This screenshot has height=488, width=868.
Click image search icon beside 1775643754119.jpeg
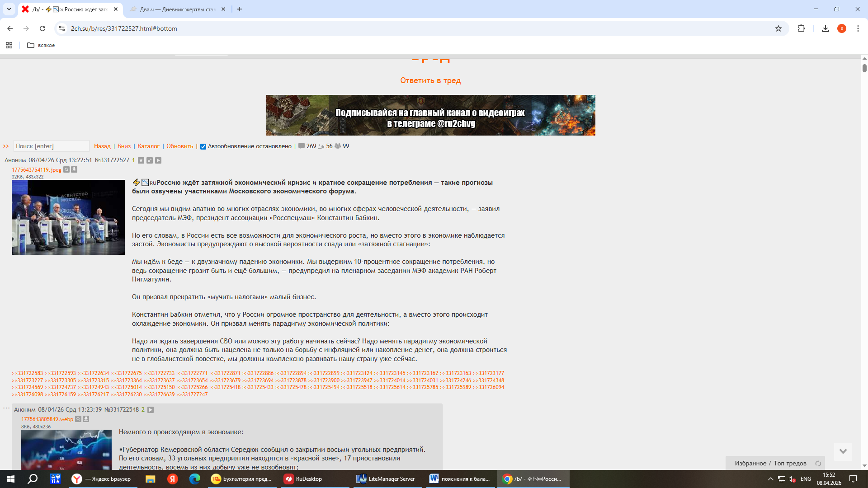[x=66, y=170]
